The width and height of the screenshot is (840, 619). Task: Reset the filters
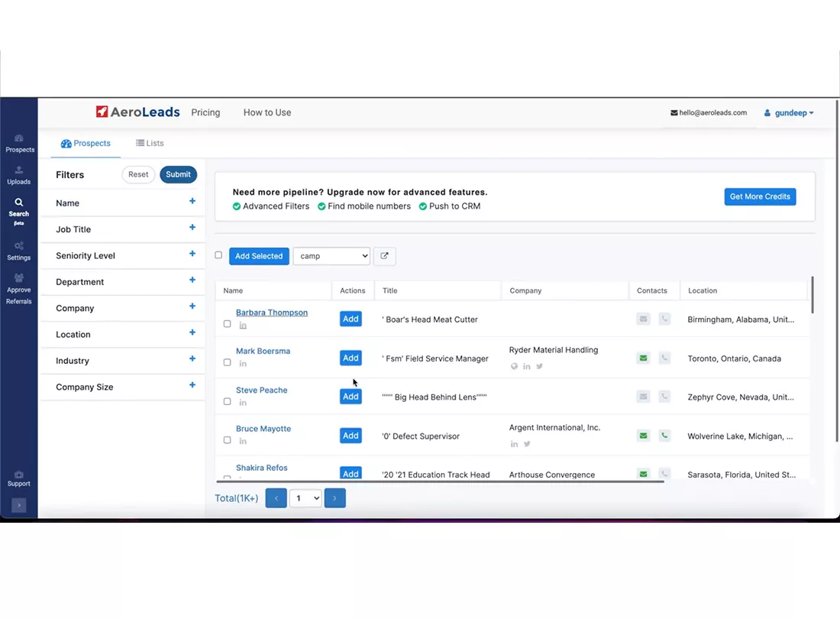point(138,174)
